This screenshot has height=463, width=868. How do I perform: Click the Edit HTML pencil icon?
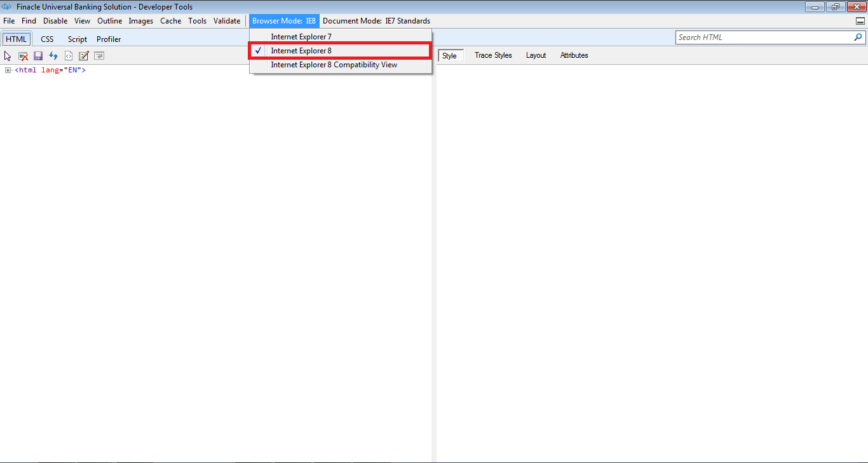click(83, 55)
